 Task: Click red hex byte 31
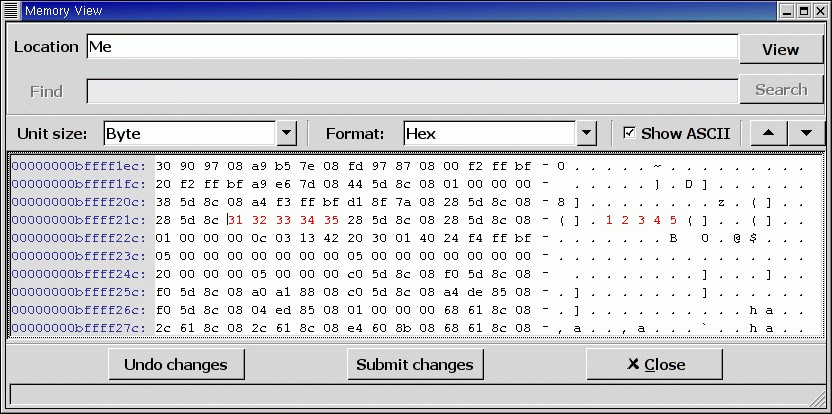pos(235,220)
